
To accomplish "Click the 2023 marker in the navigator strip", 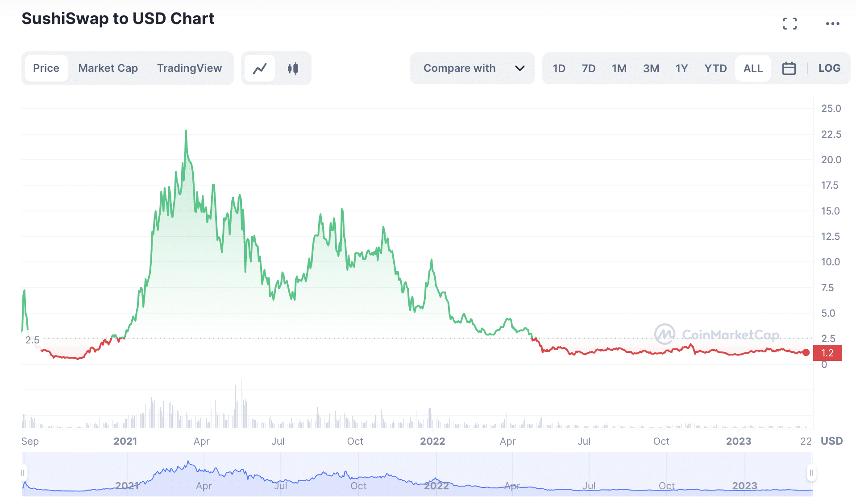I will coord(744,486).
